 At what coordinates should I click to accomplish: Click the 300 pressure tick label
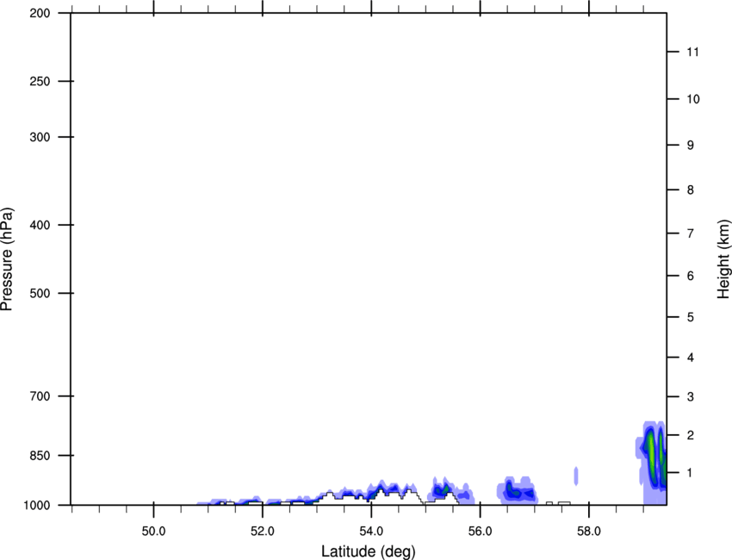(x=40, y=137)
